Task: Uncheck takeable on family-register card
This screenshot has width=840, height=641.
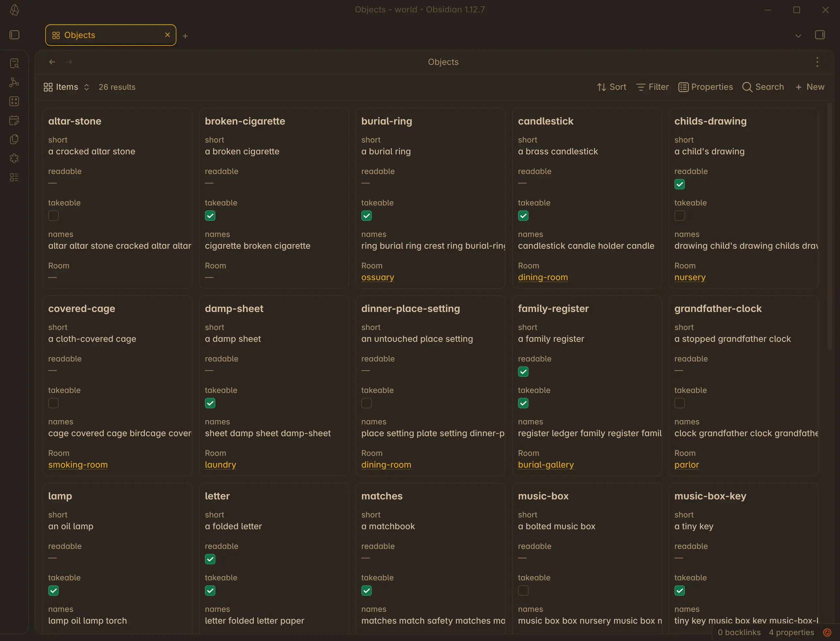Action: [523, 403]
